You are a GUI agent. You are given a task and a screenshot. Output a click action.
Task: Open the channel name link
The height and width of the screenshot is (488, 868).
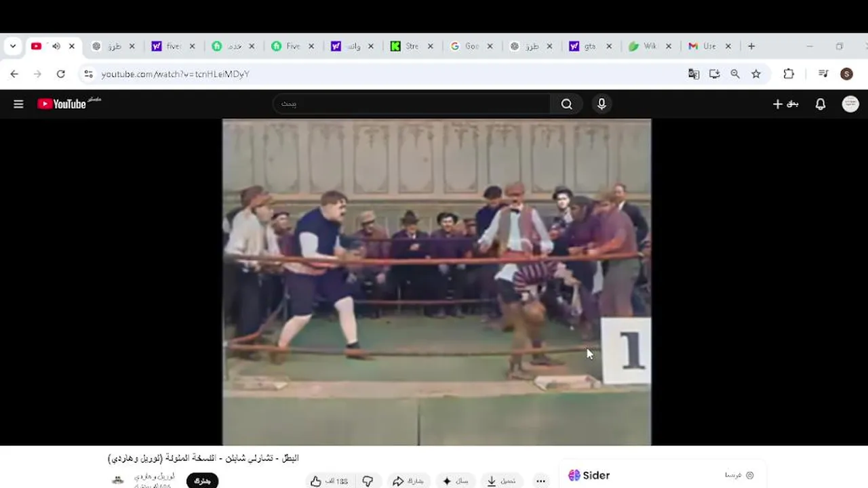tap(155, 476)
